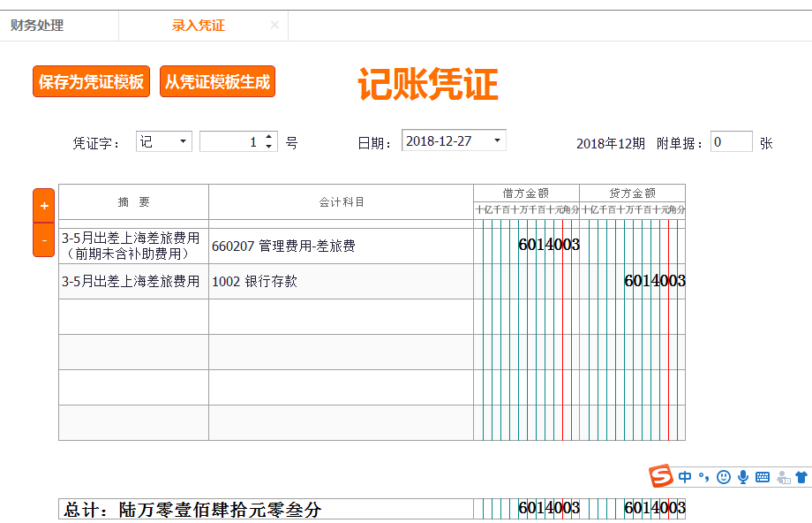Remove a row with the minus button

pos(44,239)
